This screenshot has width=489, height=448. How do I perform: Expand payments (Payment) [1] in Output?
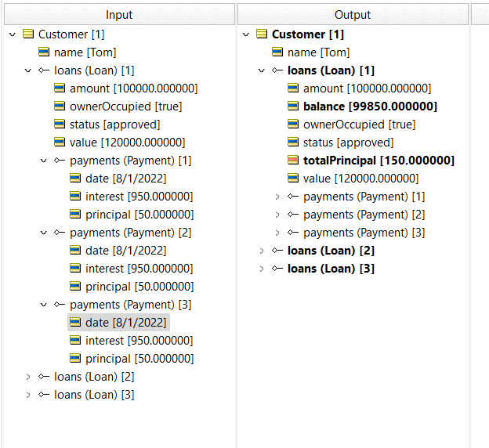click(x=277, y=197)
